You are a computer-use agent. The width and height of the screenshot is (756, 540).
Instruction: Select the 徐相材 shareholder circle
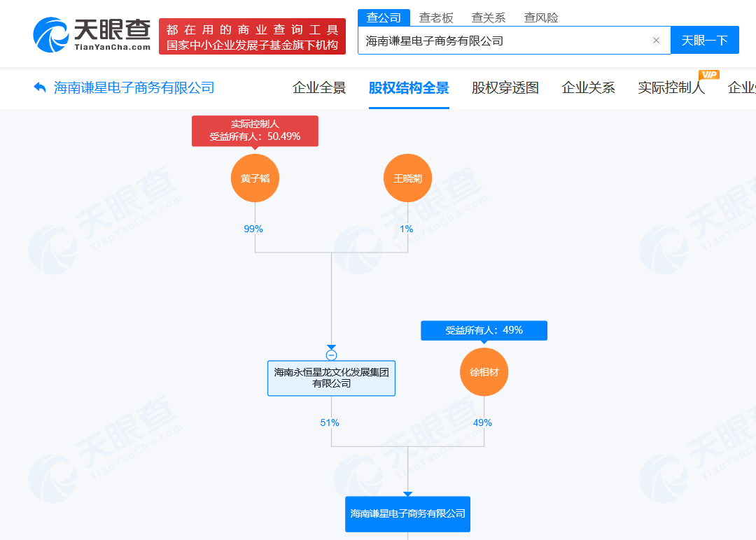pos(484,372)
